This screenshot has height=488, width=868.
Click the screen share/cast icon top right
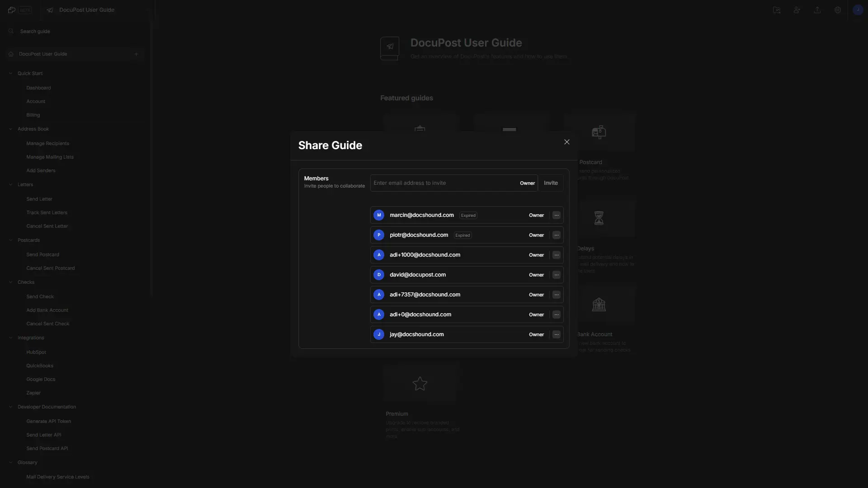(x=777, y=10)
